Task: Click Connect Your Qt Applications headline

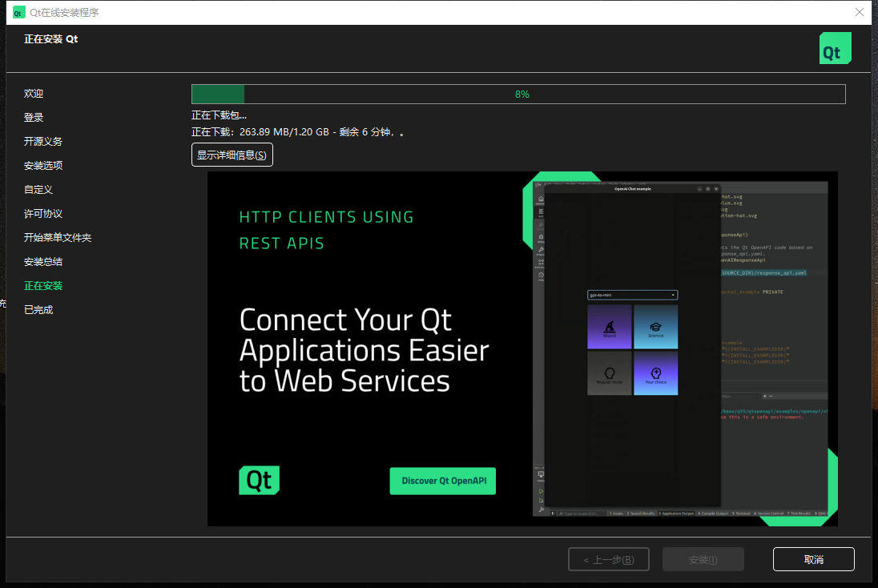Action: 364,351
